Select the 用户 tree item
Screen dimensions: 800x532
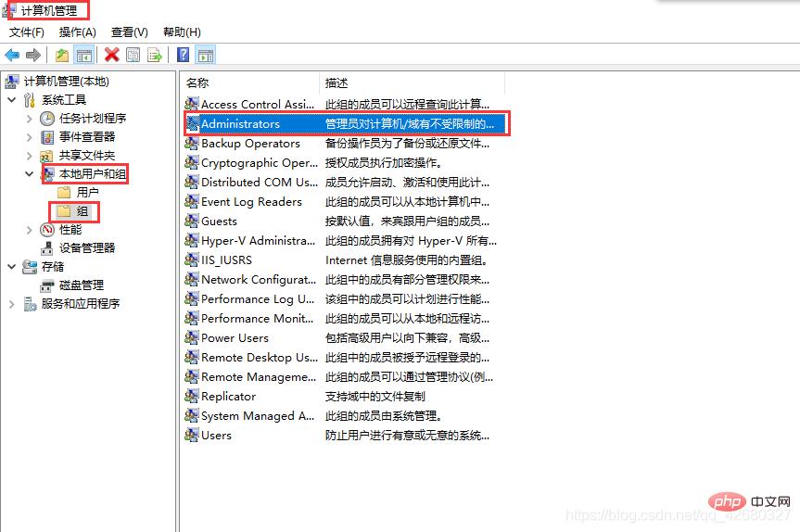click(x=87, y=192)
